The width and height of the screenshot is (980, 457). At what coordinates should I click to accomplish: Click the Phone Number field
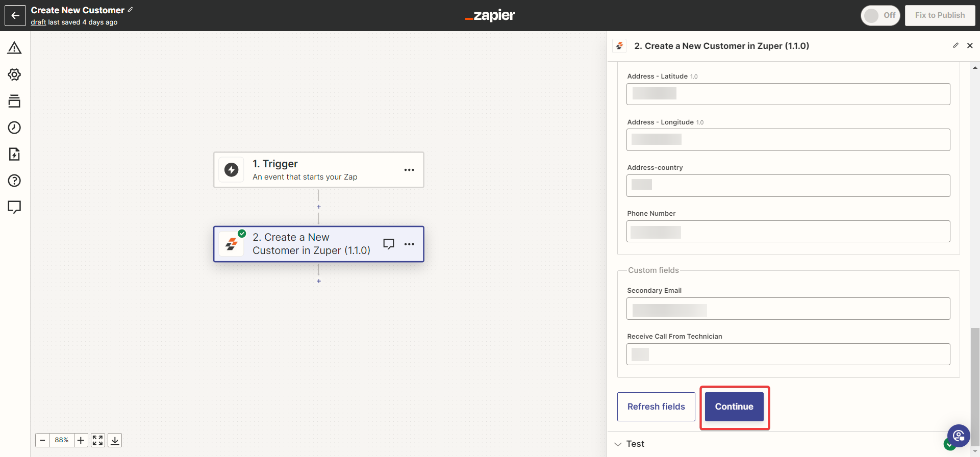pos(788,232)
